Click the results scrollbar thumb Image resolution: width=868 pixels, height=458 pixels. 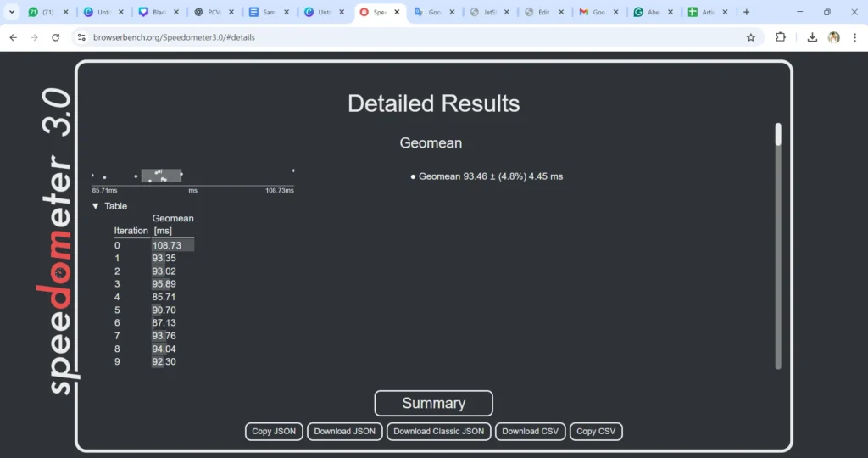pos(778,135)
